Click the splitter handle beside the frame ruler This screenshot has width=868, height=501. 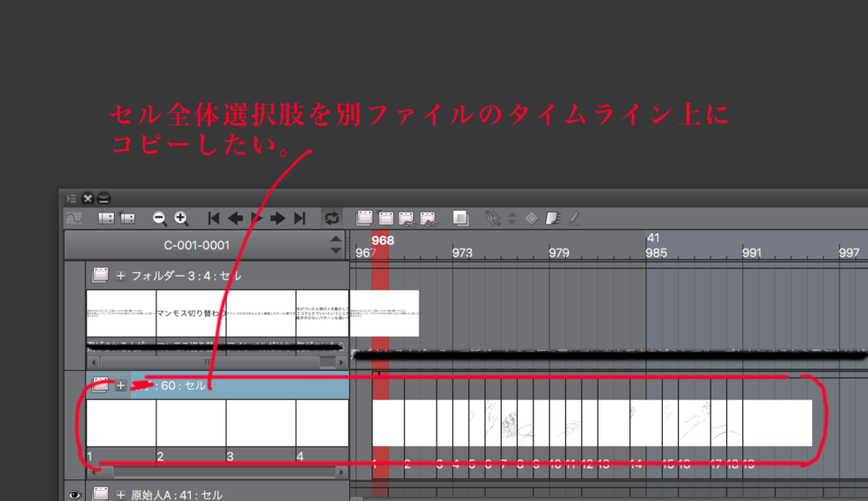coord(348,245)
